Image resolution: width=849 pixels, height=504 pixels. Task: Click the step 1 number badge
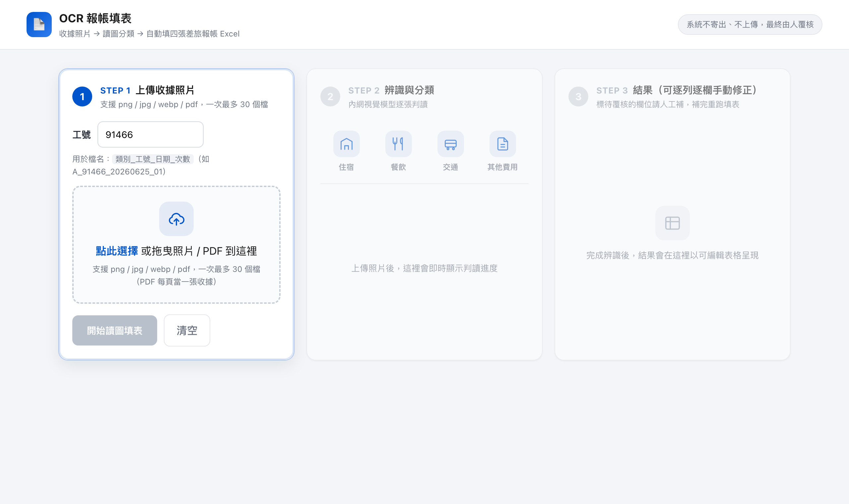[x=82, y=96]
